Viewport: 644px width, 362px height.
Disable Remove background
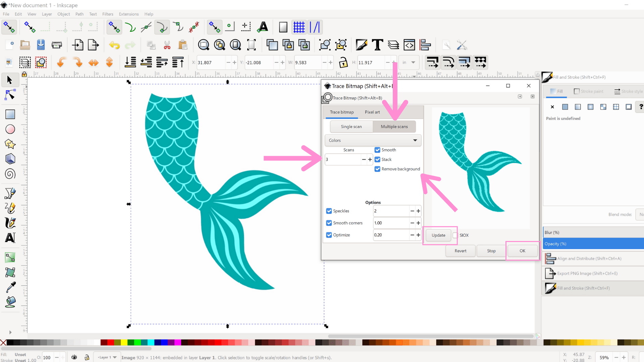click(x=377, y=169)
